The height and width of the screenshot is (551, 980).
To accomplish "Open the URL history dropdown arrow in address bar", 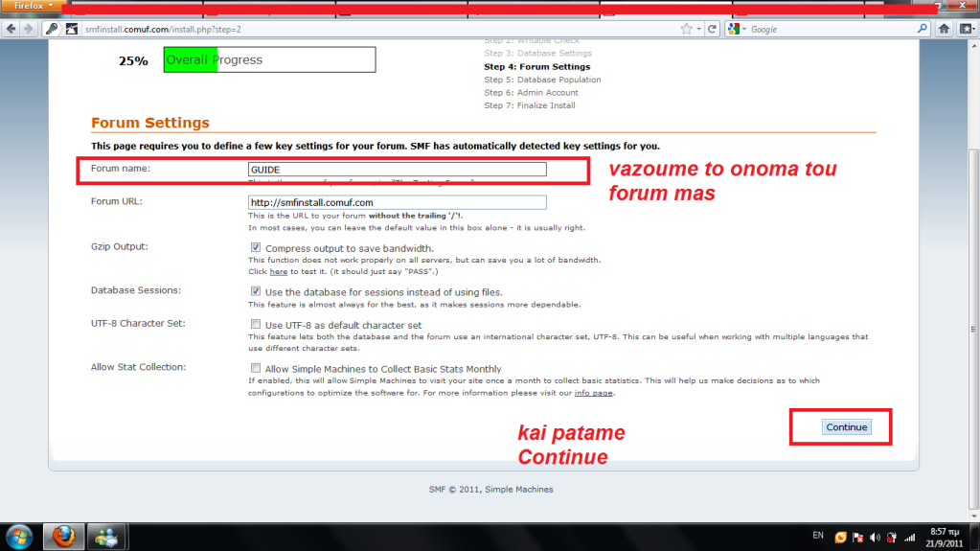I will pyautogui.click(x=696, y=29).
